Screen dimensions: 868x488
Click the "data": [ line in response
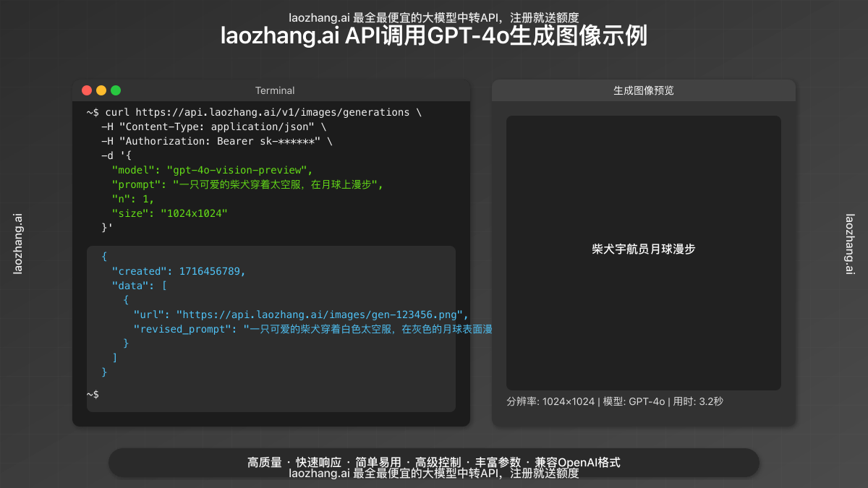click(140, 286)
